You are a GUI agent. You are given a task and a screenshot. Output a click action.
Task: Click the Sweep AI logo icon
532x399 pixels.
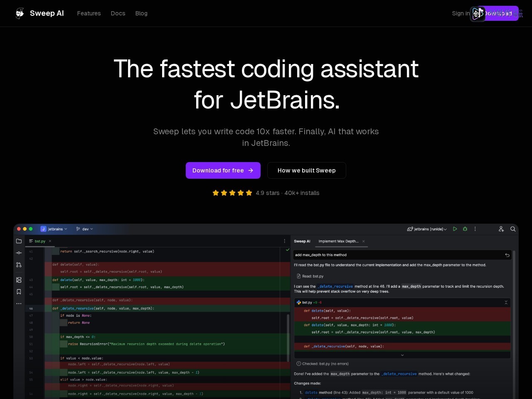20,13
